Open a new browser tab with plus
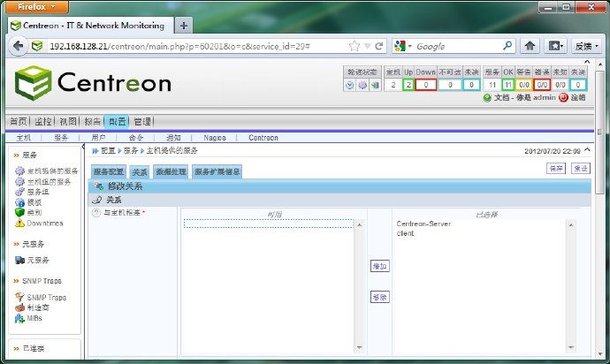This screenshot has width=610, height=364. pyautogui.click(x=184, y=26)
